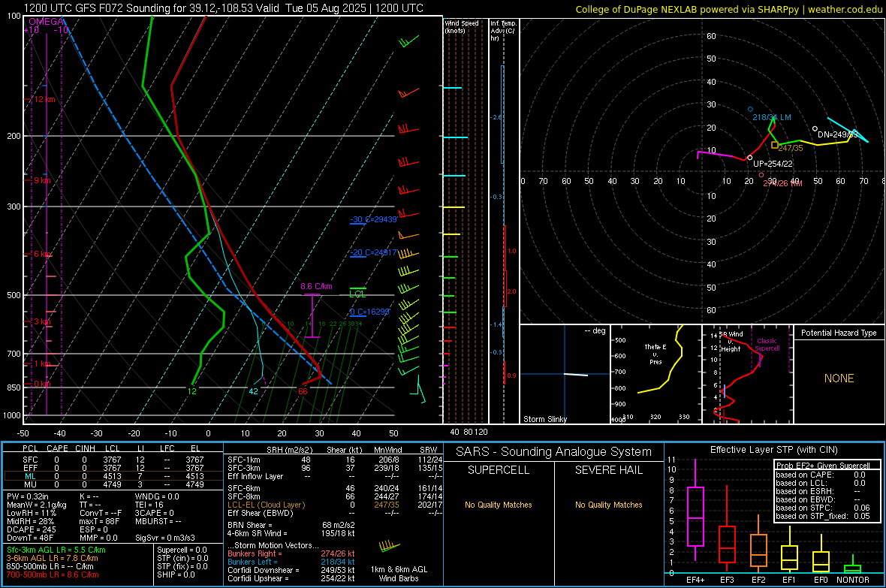Click the 12 km height marker
886x588 pixels.
[44, 100]
